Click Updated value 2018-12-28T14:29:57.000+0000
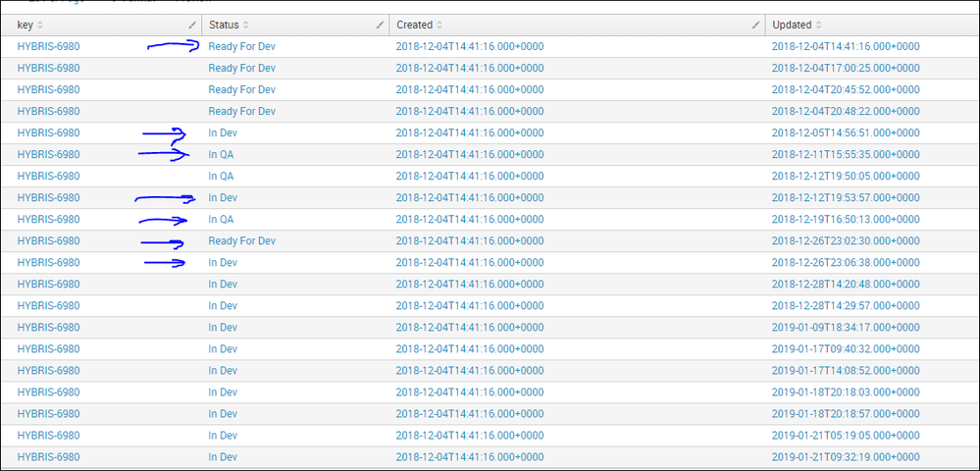Viewport: 980px width, 471px height. tap(846, 305)
